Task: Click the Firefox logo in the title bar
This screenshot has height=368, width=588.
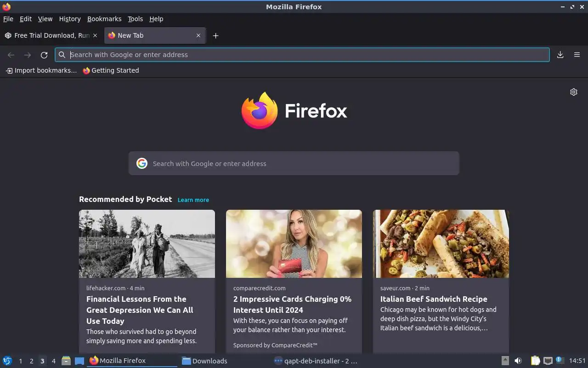Action: (x=6, y=6)
